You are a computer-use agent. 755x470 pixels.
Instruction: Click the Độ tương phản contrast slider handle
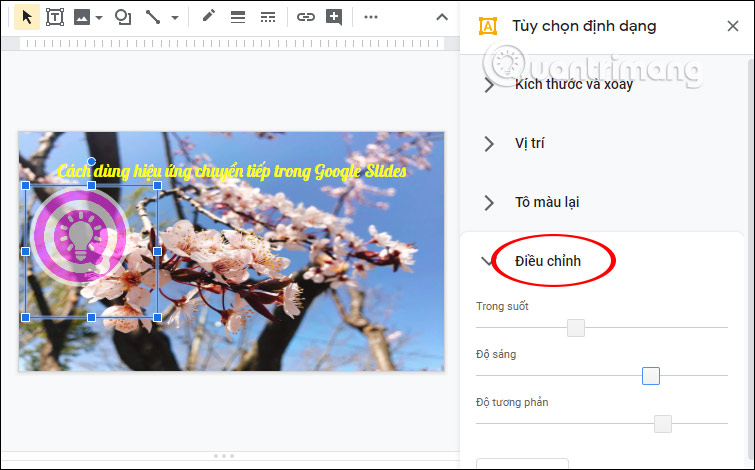point(663,424)
